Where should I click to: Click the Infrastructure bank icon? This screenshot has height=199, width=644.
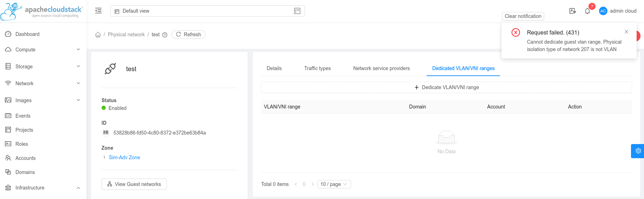(x=8, y=188)
